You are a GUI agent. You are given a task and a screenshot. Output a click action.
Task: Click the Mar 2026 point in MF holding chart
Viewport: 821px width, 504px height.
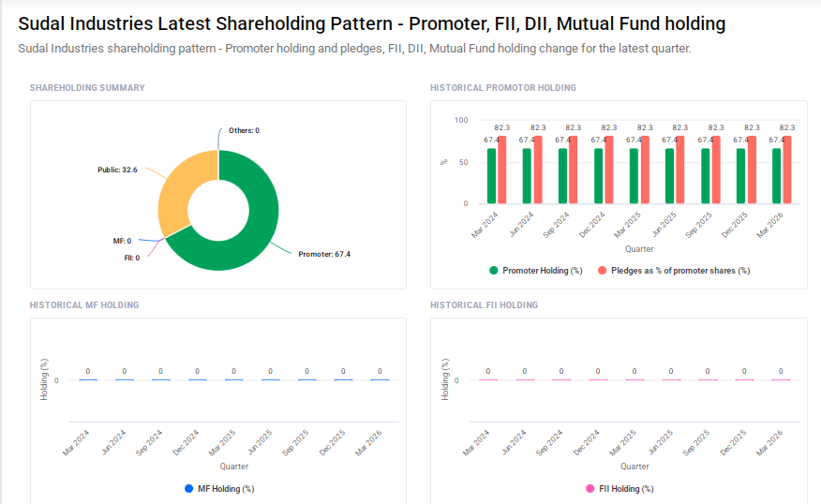(380, 380)
